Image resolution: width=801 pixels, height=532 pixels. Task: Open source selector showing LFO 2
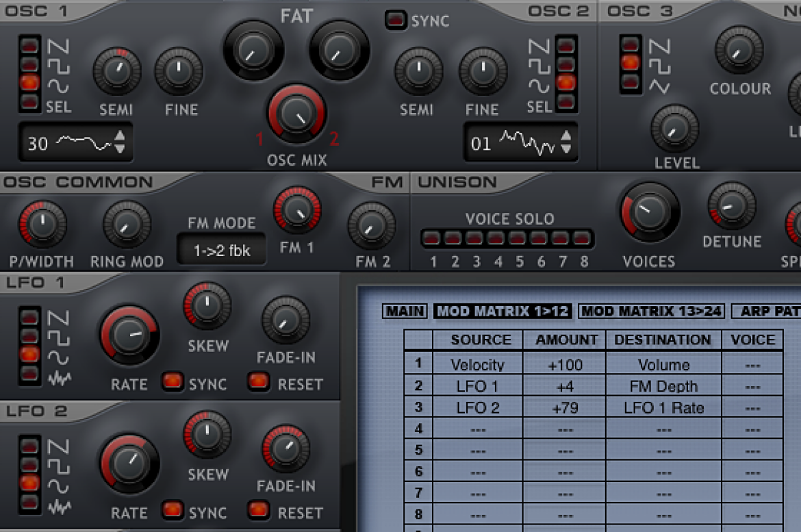coord(478,408)
